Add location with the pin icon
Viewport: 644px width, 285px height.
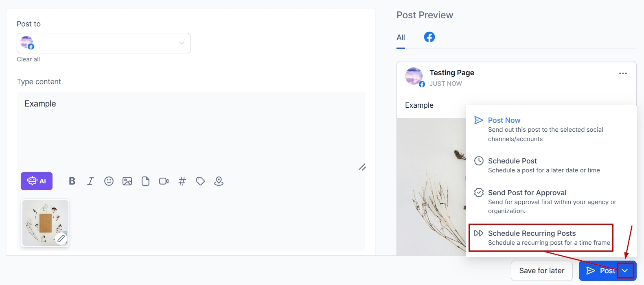click(x=219, y=181)
